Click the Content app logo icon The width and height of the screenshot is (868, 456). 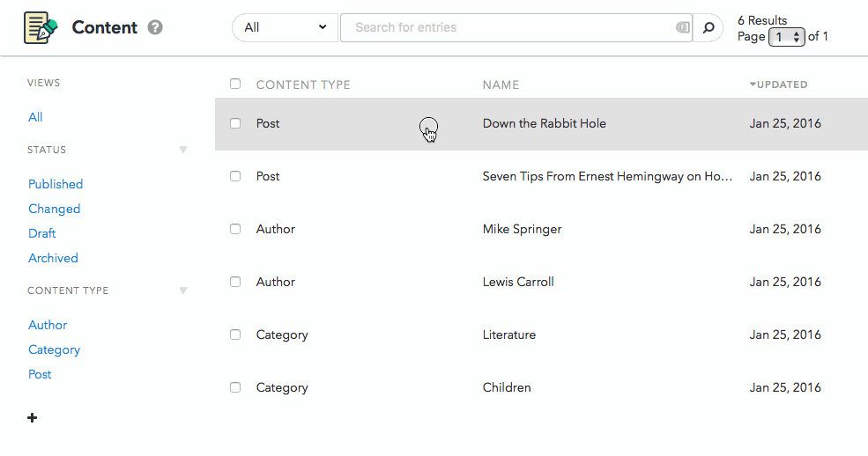(x=41, y=27)
